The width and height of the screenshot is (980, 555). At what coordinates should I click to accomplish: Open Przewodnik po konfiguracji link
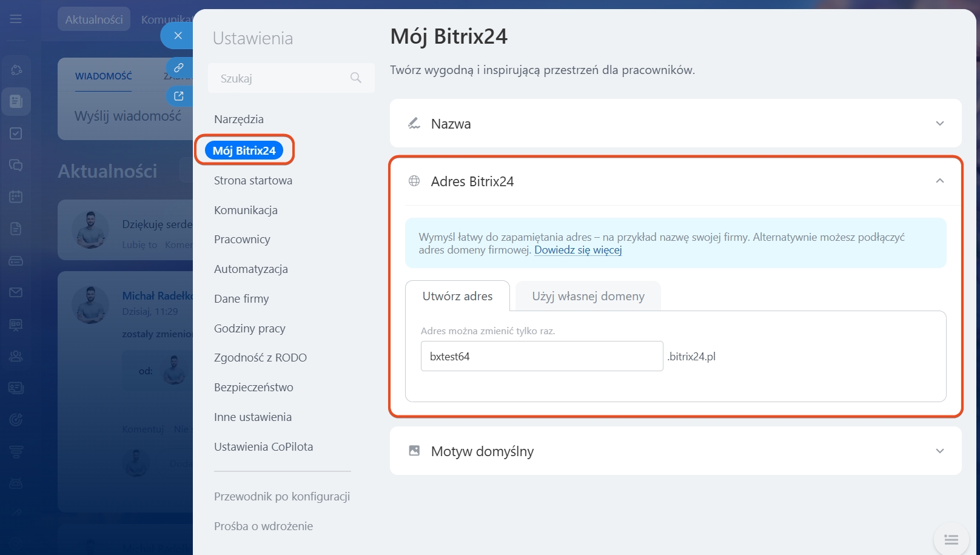click(x=282, y=497)
